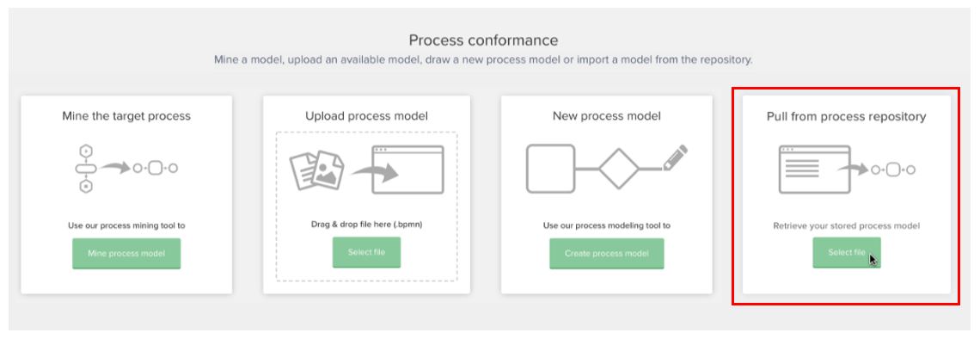Click the small process flow icon in repository card

click(892, 169)
